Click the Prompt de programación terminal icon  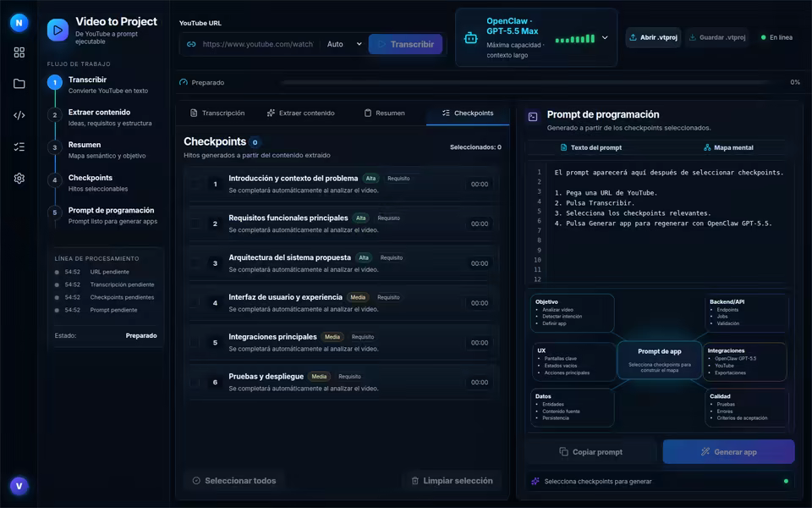(533, 117)
